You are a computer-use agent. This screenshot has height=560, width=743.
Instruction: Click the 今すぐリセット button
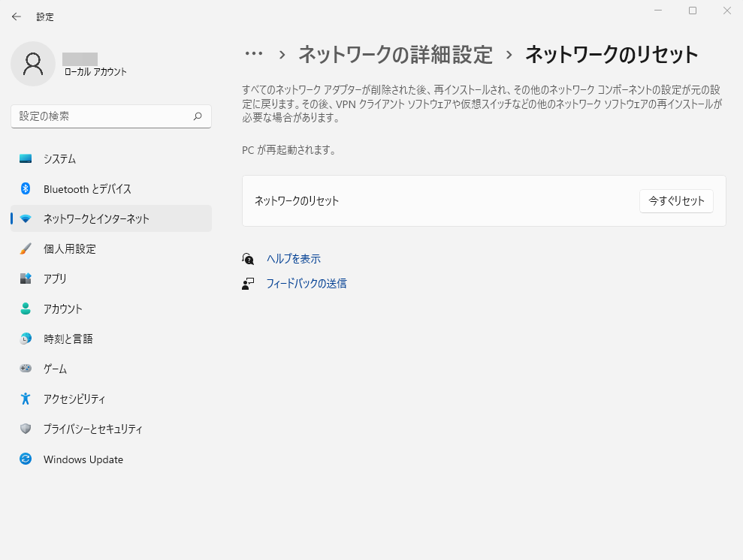click(675, 200)
